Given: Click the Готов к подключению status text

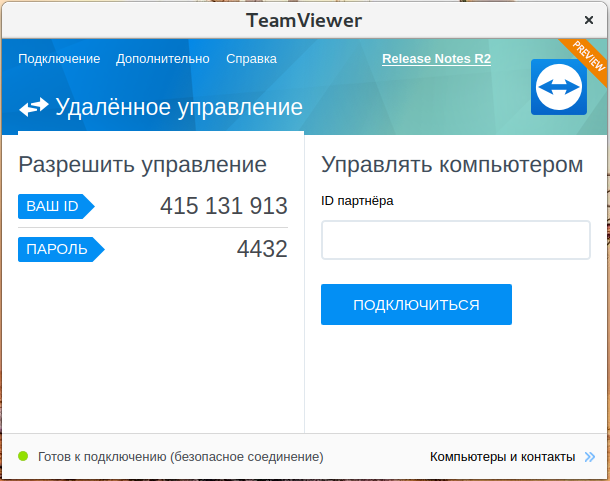Looking at the screenshot, I should [x=181, y=457].
